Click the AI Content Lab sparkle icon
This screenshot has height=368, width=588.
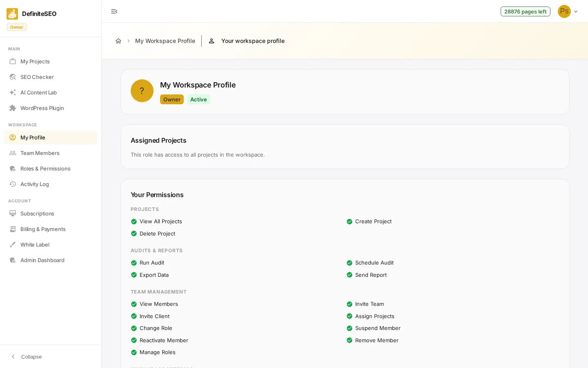(x=13, y=92)
